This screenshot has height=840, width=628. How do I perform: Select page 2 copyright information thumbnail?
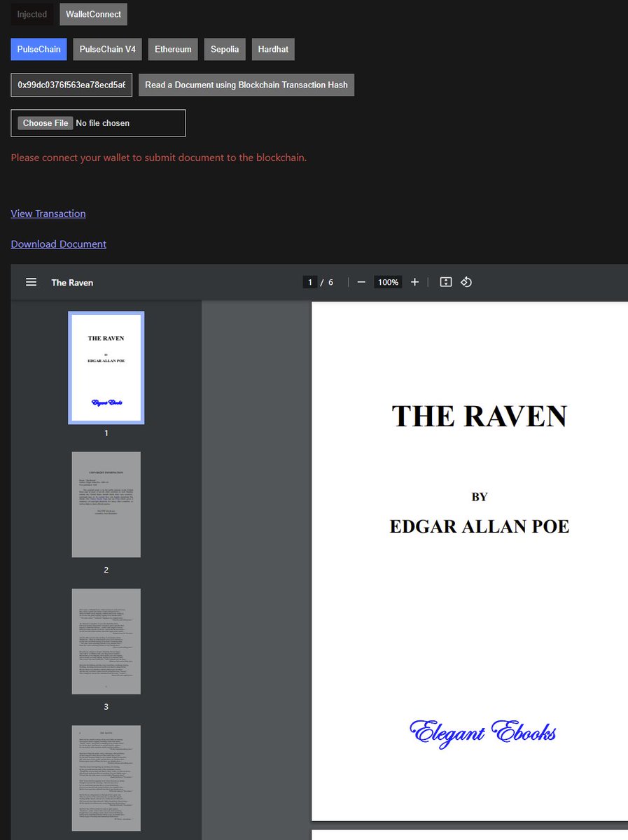(x=106, y=505)
